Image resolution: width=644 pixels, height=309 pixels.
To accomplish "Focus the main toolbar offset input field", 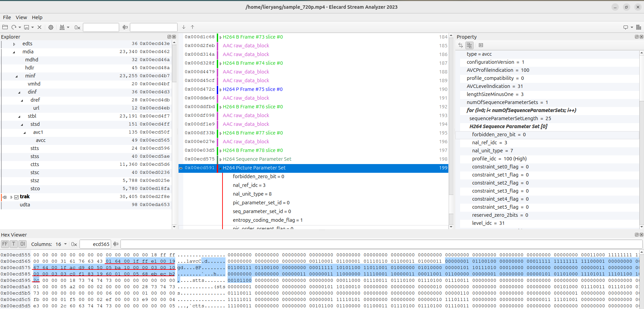I will (x=101, y=27).
